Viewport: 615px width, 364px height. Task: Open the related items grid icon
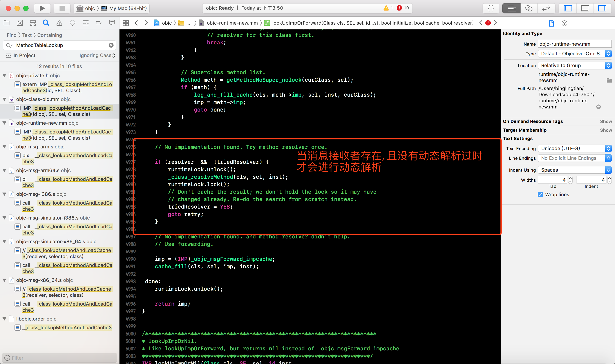click(x=126, y=23)
